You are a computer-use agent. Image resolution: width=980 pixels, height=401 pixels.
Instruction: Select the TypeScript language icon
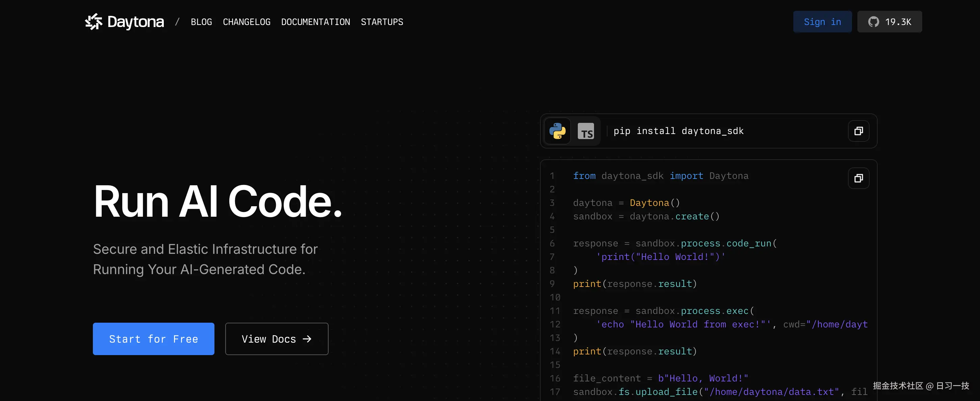point(586,131)
